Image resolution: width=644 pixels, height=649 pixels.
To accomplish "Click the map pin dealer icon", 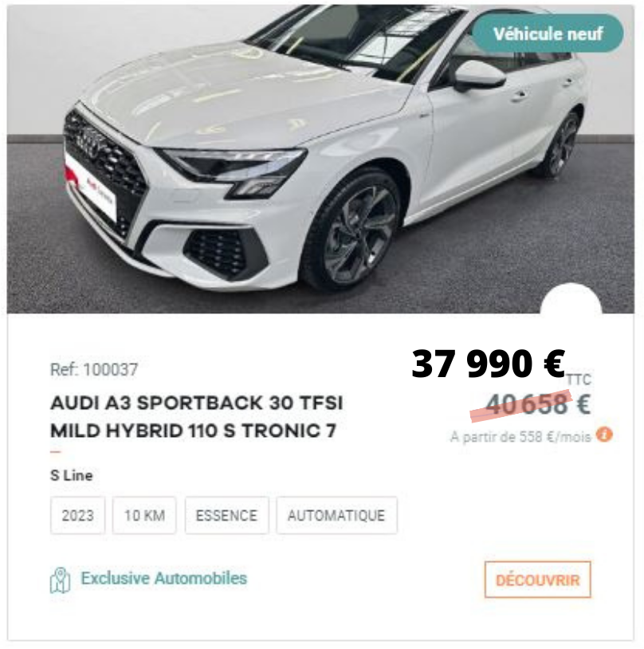I will pyautogui.click(x=61, y=580).
